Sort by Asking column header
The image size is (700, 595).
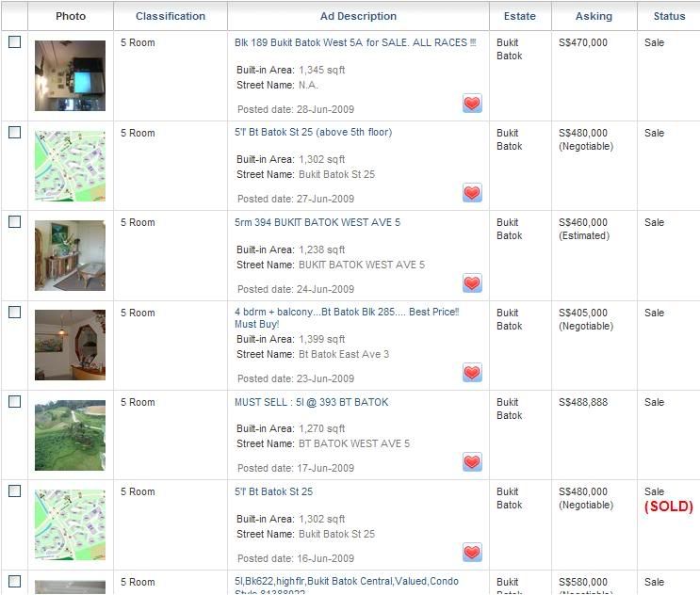[x=594, y=16]
